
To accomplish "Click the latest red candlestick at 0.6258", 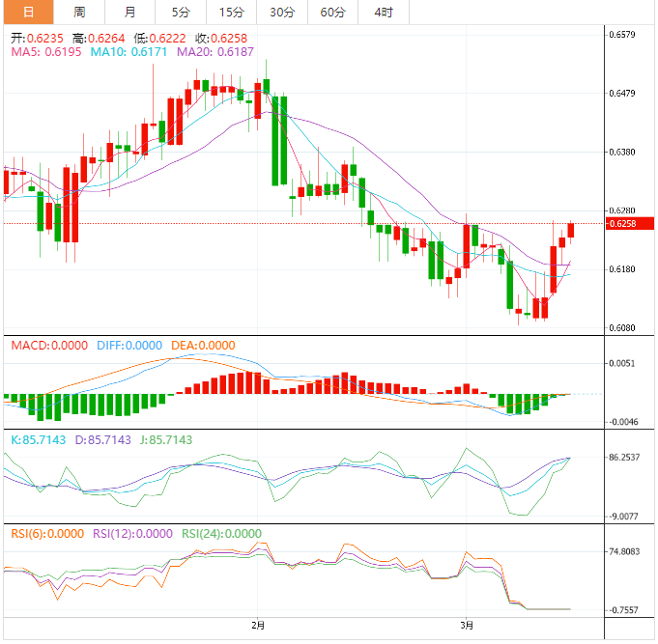I will click(x=571, y=231).
